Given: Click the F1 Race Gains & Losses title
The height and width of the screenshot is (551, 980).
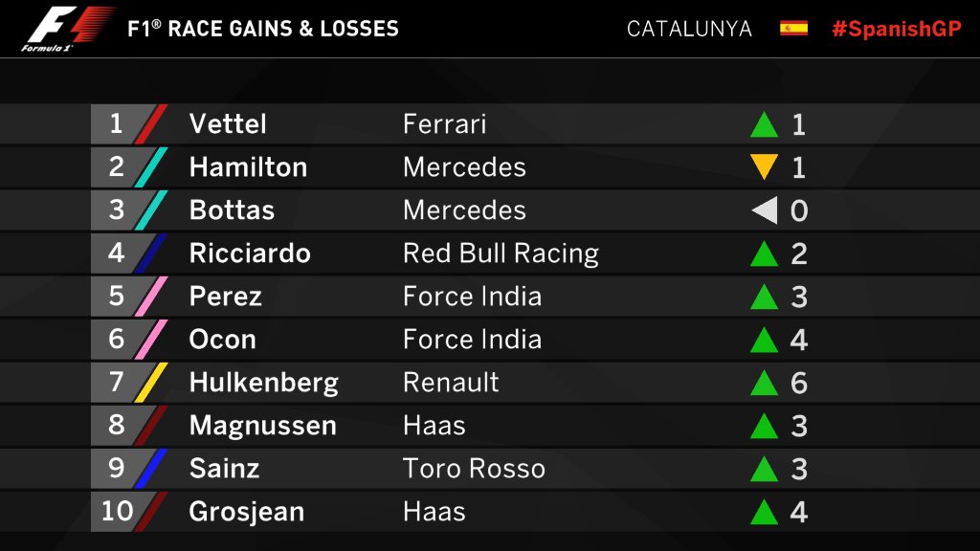Looking at the screenshot, I should pyautogui.click(x=262, y=29).
